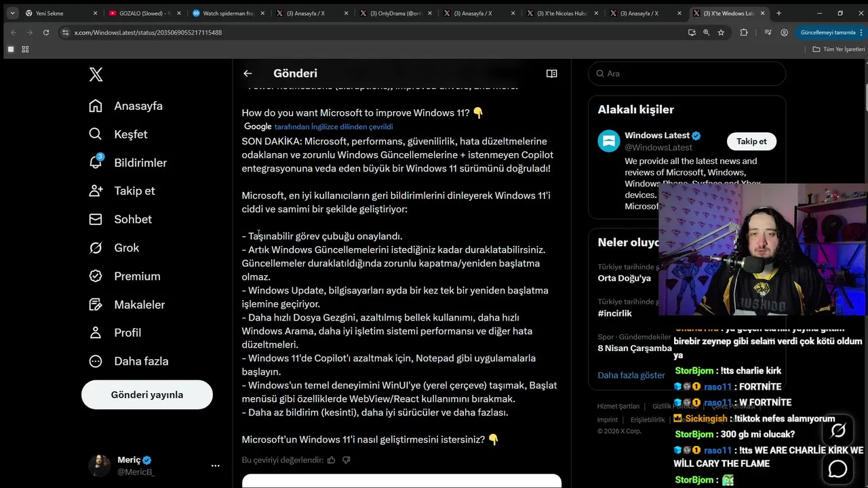Click the first bookmark icon in bookmarks bar
868x488 pixels.
(x=10, y=49)
